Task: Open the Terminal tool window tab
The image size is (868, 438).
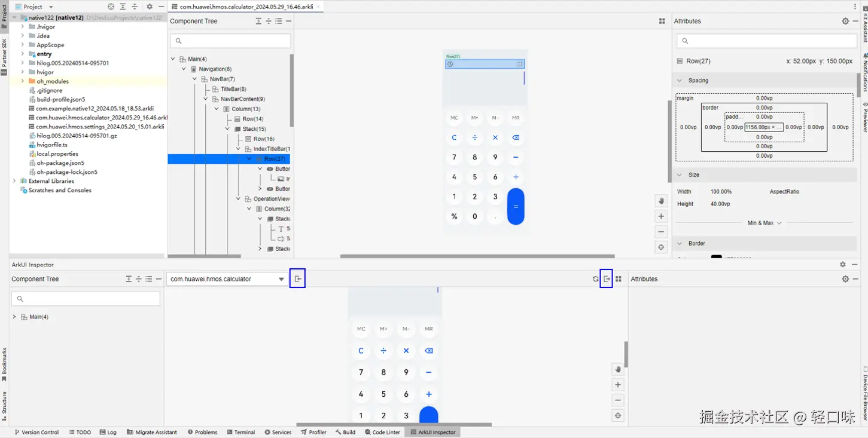Action: (x=240, y=432)
